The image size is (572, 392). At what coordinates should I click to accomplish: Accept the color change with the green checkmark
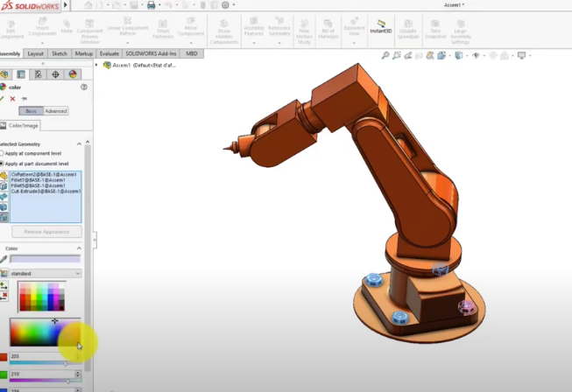point(2,99)
